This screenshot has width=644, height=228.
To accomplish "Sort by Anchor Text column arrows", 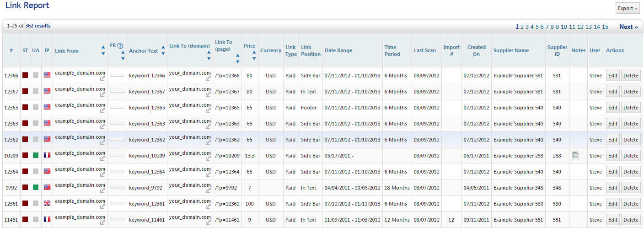I will pos(163,50).
